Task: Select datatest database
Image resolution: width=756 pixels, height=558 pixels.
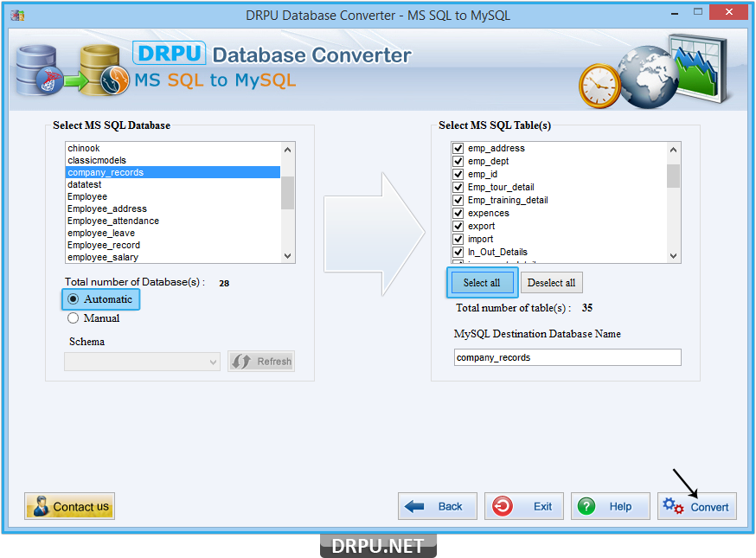Action: pyautogui.click(x=173, y=184)
